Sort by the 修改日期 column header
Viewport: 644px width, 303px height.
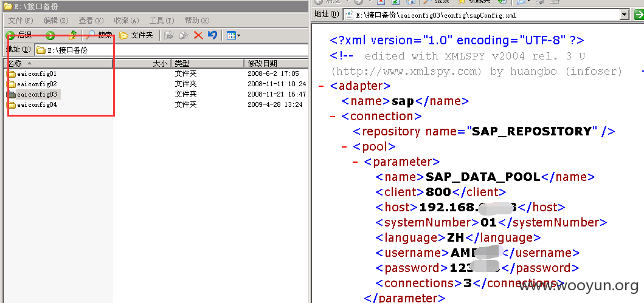pos(276,64)
